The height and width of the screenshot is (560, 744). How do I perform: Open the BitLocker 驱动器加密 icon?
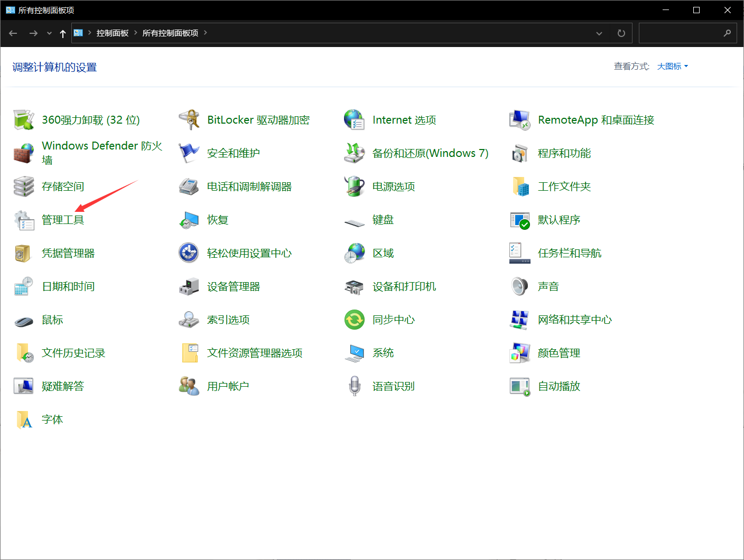pyautogui.click(x=189, y=120)
